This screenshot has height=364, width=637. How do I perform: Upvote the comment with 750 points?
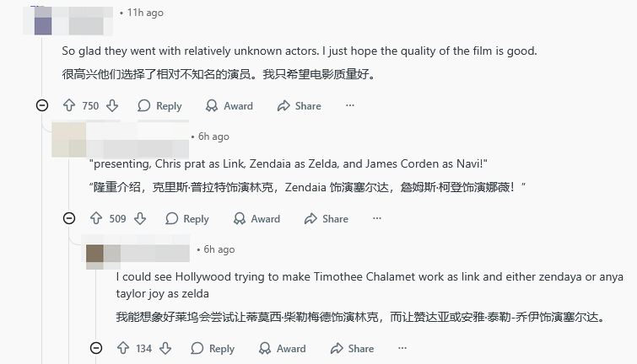69,106
